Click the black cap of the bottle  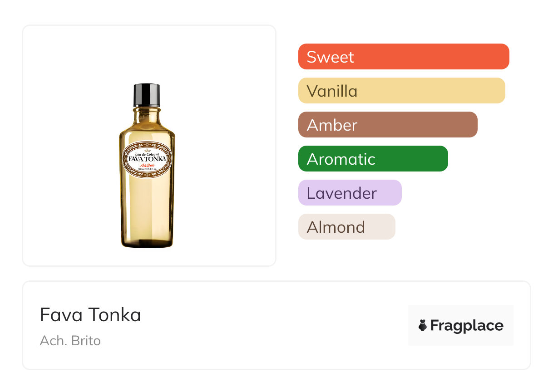pyautogui.click(x=147, y=94)
